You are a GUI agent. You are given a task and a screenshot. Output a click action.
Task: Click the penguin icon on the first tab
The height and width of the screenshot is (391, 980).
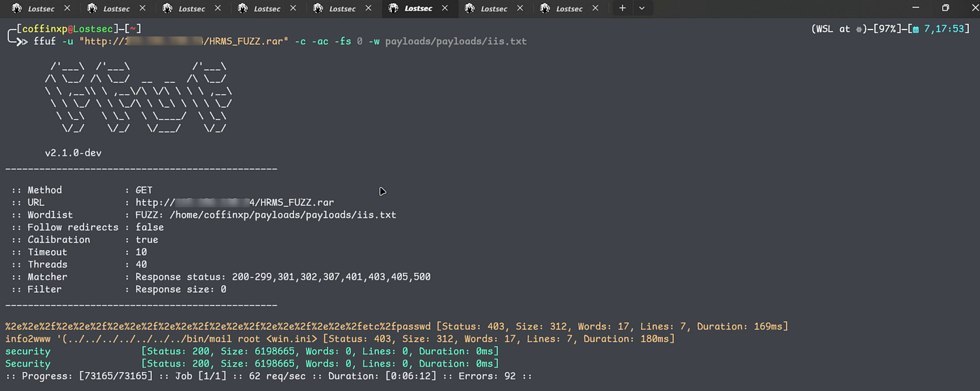pyautogui.click(x=16, y=8)
